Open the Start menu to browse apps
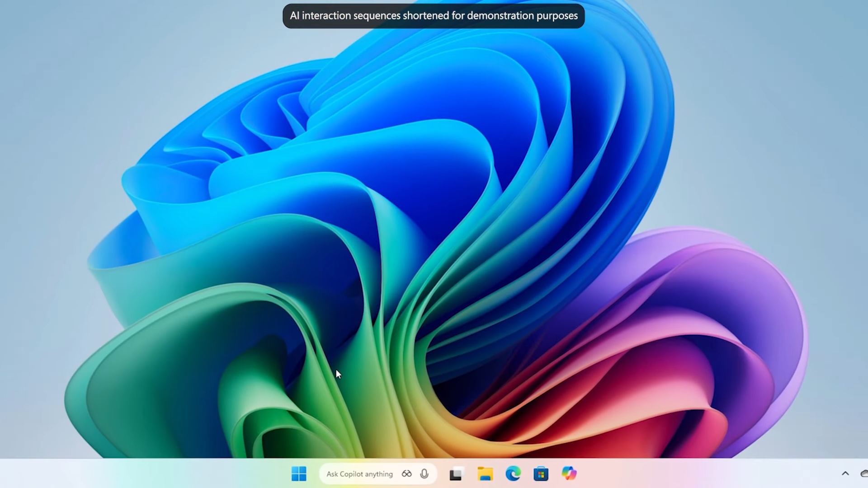 coord(299,474)
